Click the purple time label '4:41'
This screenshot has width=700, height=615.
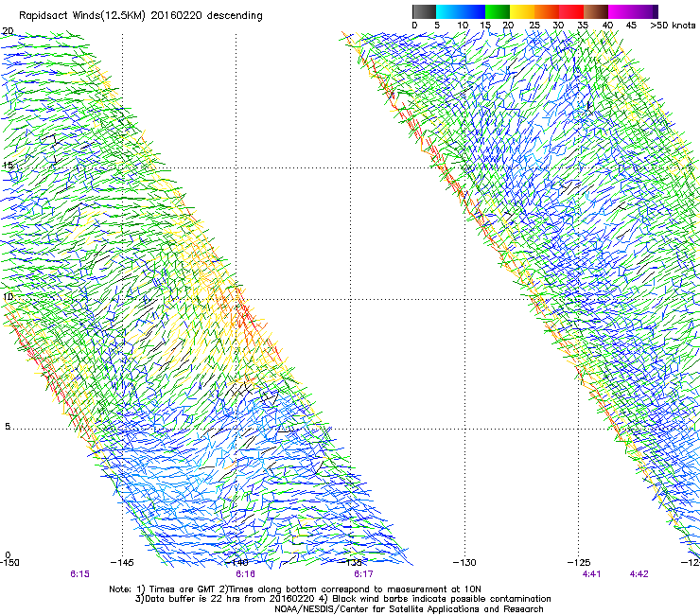click(x=591, y=574)
